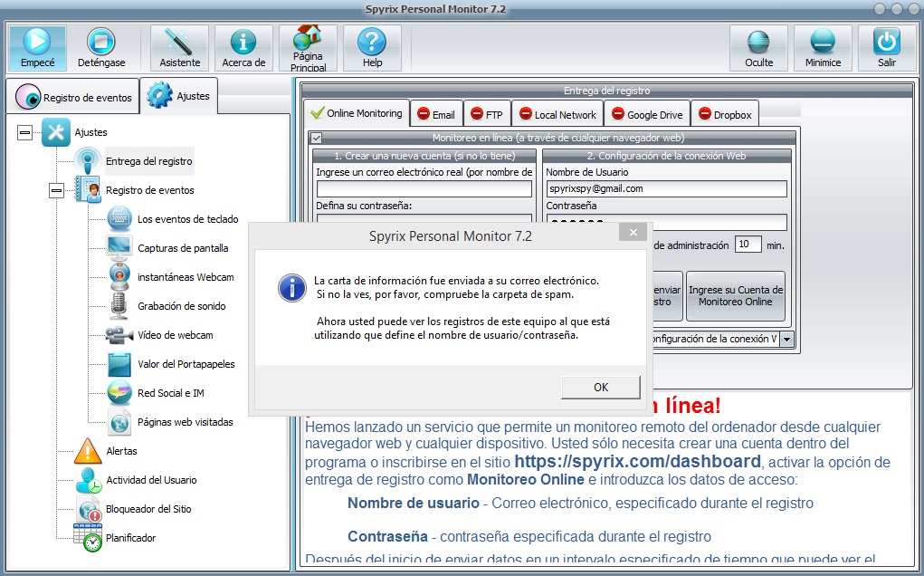
Task: Select Actividad del Usuario icon
Action: point(89,480)
